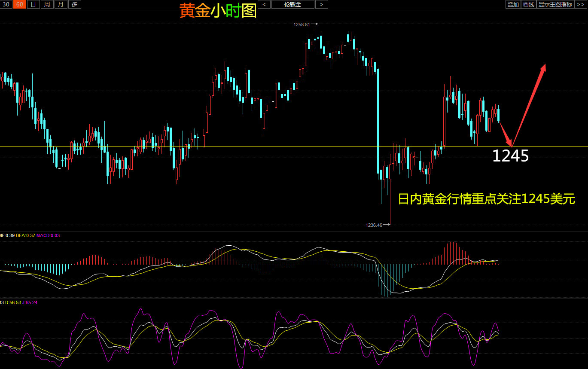Select the 60-minute timeframe tab

point(20,4)
